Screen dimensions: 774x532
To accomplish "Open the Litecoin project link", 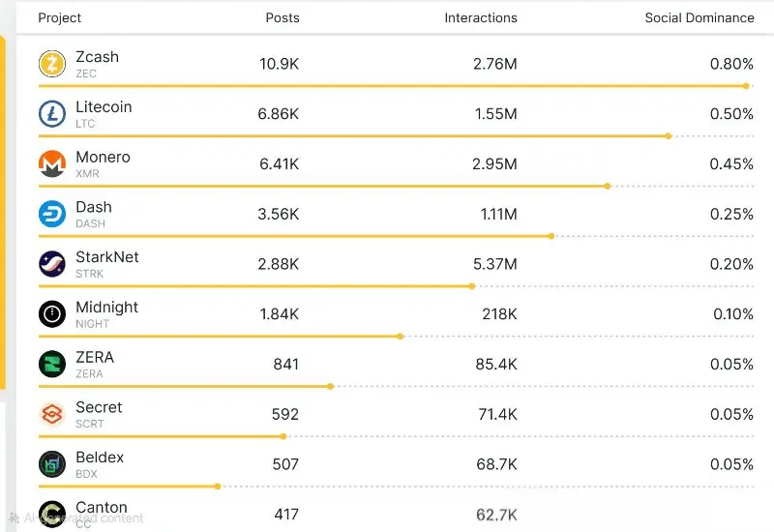I will 104,107.
